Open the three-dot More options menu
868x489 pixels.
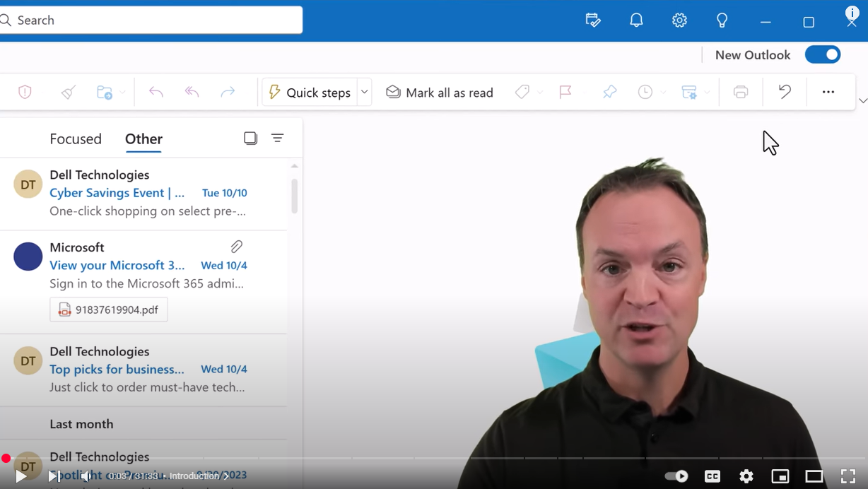[828, 92]
